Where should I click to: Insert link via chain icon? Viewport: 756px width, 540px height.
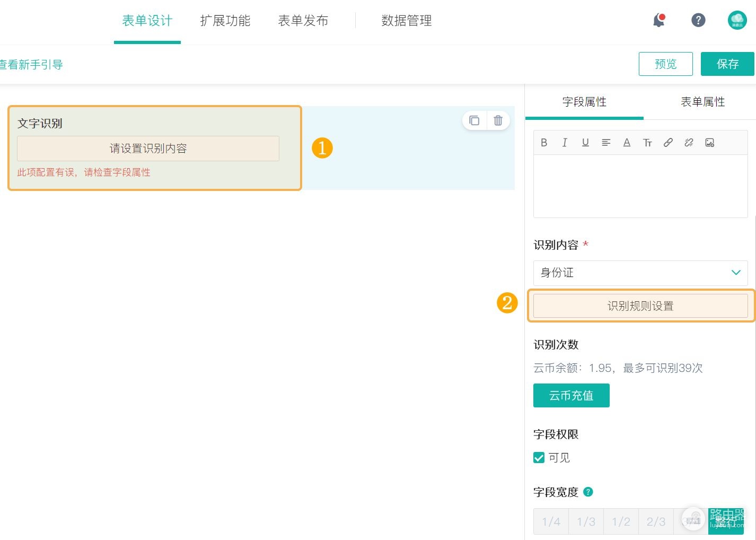click(x=668, y=142)
